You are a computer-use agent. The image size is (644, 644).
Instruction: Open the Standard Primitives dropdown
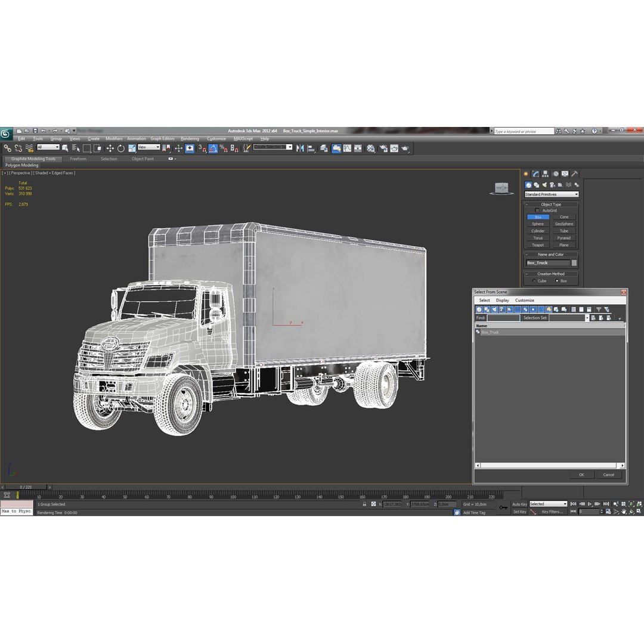tap(552, 194)
